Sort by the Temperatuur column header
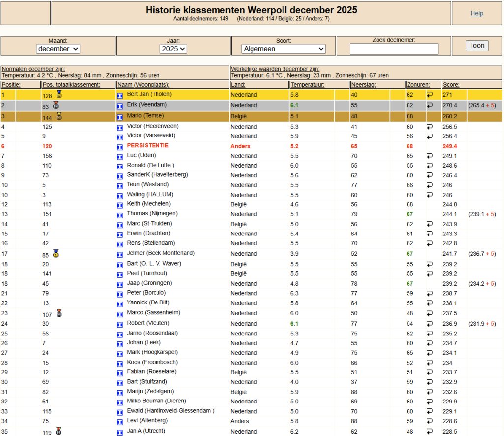 point(307,85)
